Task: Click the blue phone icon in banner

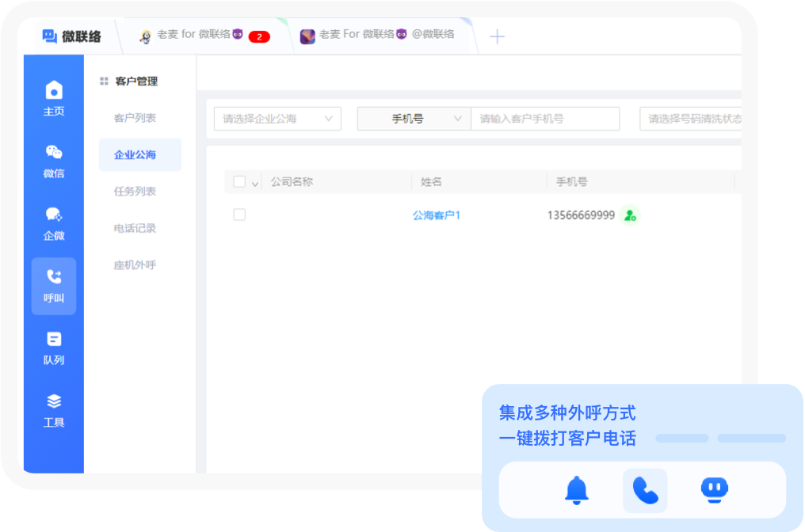Action: [645, 491]
